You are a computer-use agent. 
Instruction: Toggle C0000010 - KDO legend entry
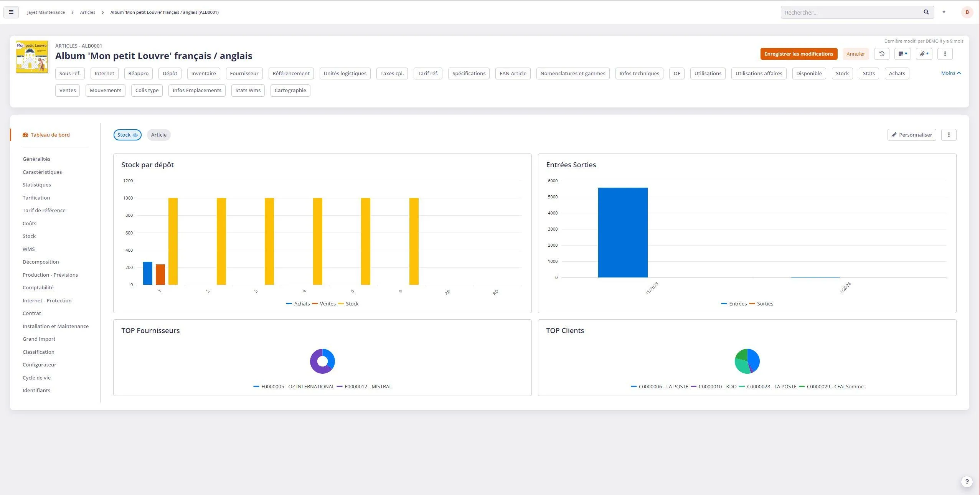[714, 386]
